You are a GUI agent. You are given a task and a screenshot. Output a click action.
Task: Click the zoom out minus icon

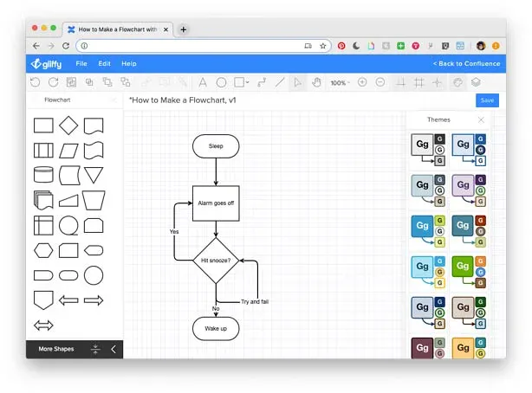380,82
